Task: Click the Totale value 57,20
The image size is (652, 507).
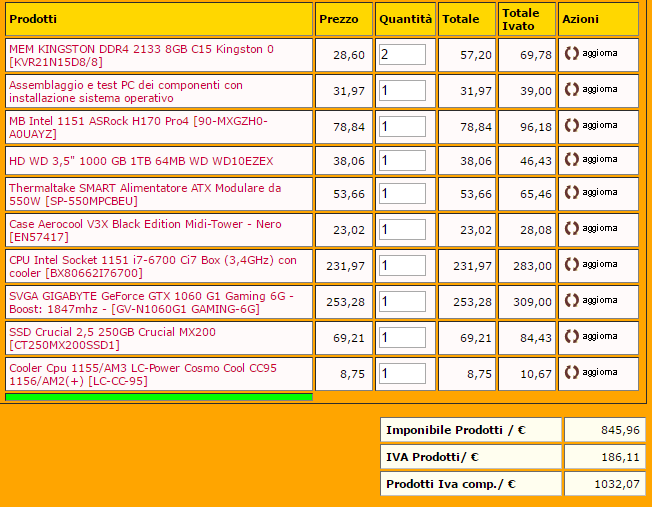Action: (x=476, y=55)
